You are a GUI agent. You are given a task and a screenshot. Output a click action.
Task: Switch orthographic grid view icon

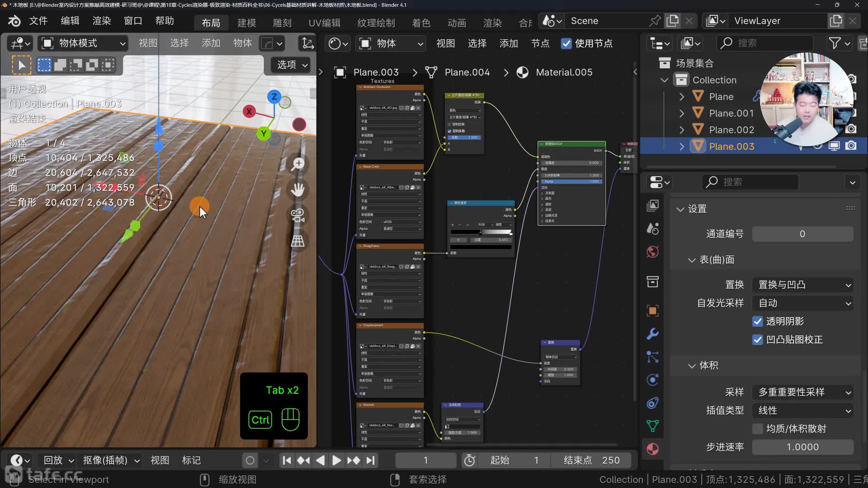(x=298, y=241)
